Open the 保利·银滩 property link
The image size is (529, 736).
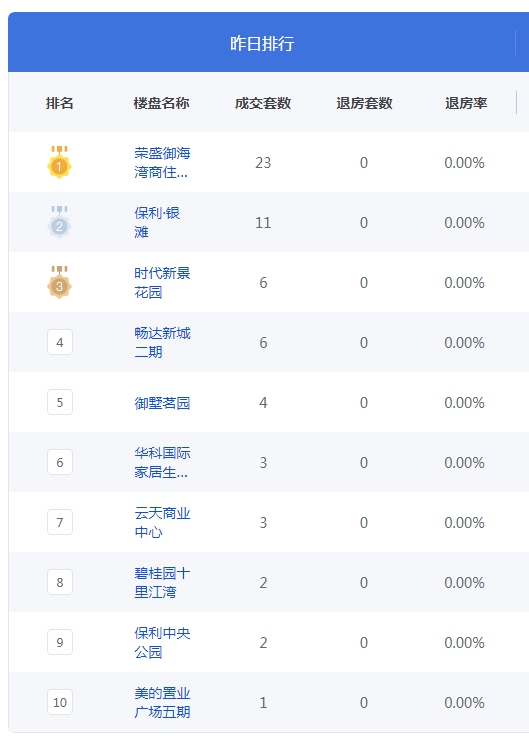pyautogui.click(x=157, y=222)
